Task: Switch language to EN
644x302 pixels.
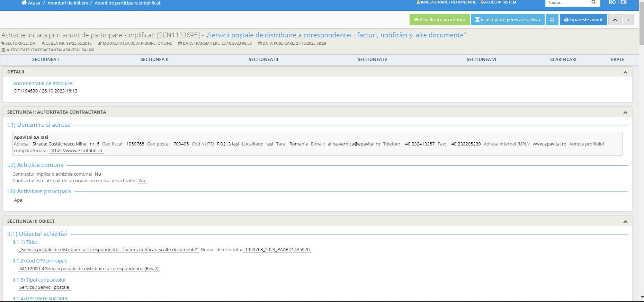Action: (624, 2)
